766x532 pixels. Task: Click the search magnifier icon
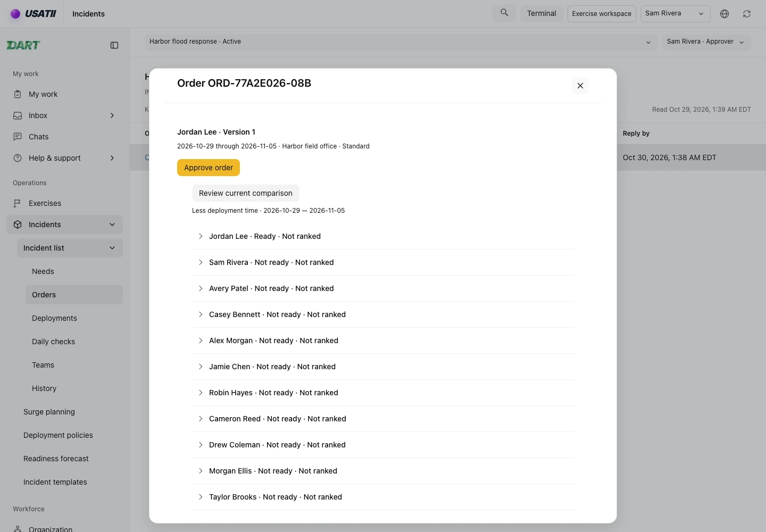pos(504,13)
